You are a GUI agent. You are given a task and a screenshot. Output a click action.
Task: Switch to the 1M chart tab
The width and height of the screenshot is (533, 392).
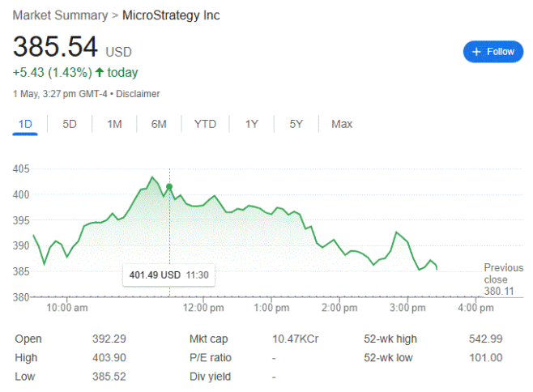tap(114, 124)
